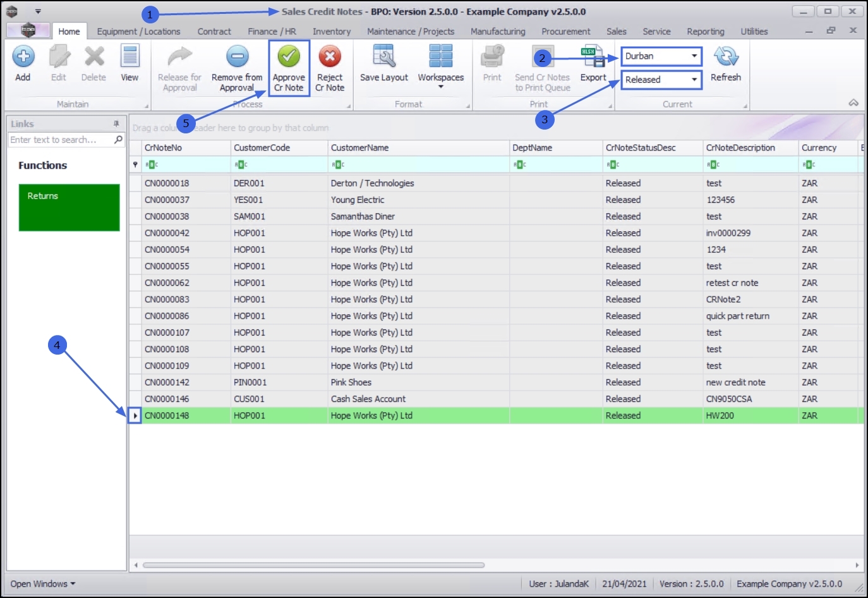
Task: Click the Add credit note icon
Action: tap(23, 57)
